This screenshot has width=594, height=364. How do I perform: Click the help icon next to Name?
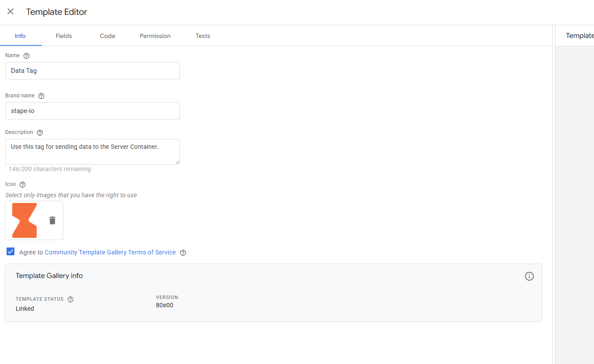pyautogui.click(x=27, y=56)
